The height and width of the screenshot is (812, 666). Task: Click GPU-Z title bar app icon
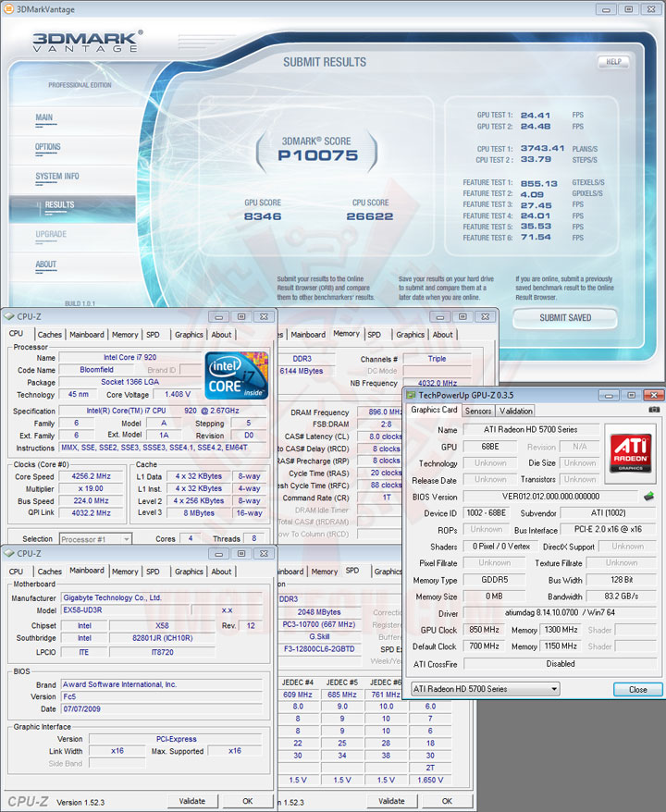click(x=412, y=395)
